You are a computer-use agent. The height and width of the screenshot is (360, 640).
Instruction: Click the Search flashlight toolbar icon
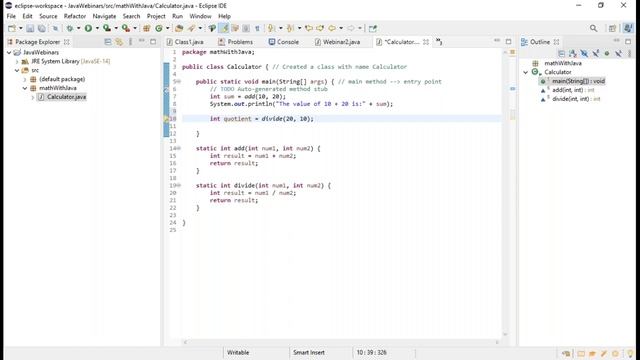pyautogui.click(x=191, y=28)
